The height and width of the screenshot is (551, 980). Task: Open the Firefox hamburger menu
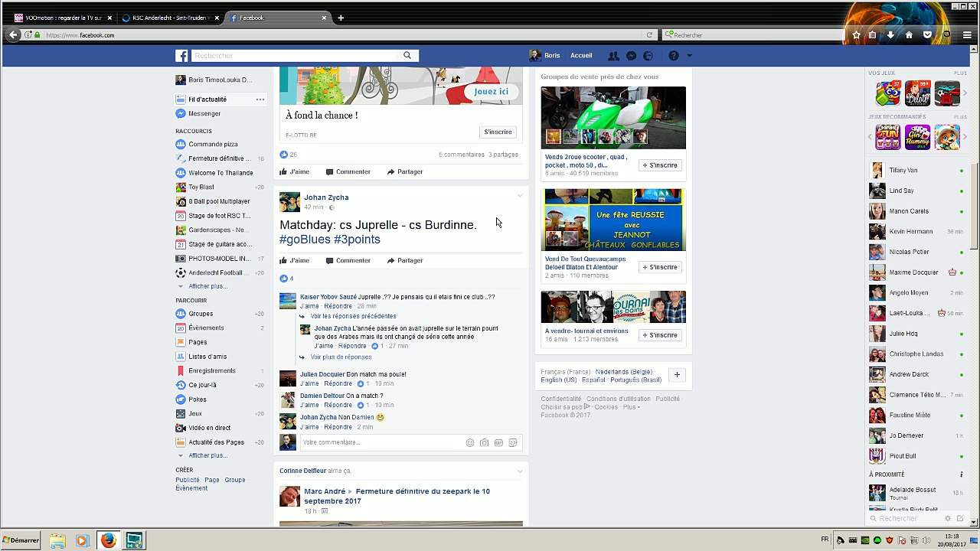coord(967,35)
